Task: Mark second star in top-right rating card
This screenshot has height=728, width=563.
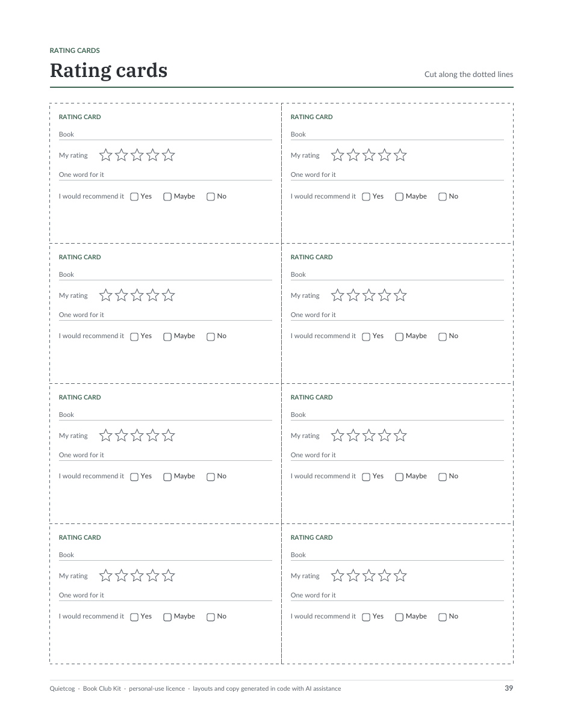Action: 353,155
